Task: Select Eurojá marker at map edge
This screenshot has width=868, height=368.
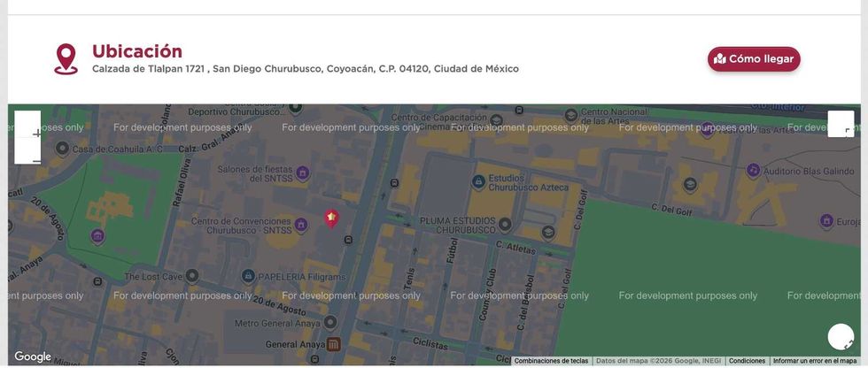Action: pos(826,221)
